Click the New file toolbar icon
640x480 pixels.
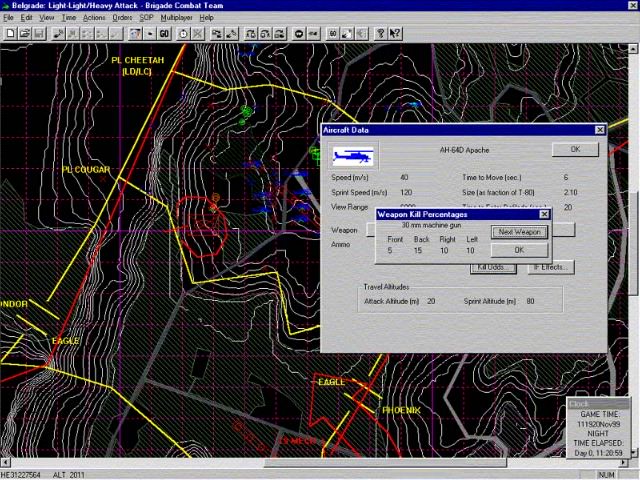click(x=9, y=33)
